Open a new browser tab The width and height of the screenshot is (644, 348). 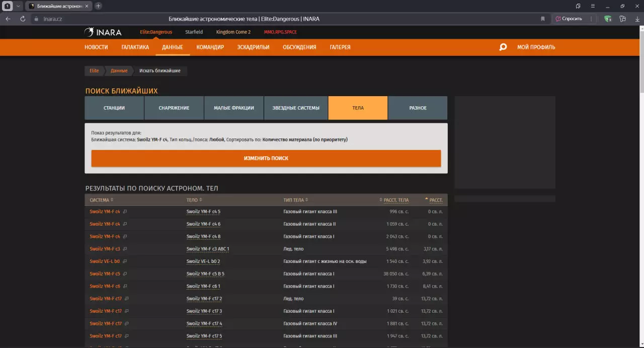pos(98,6)
